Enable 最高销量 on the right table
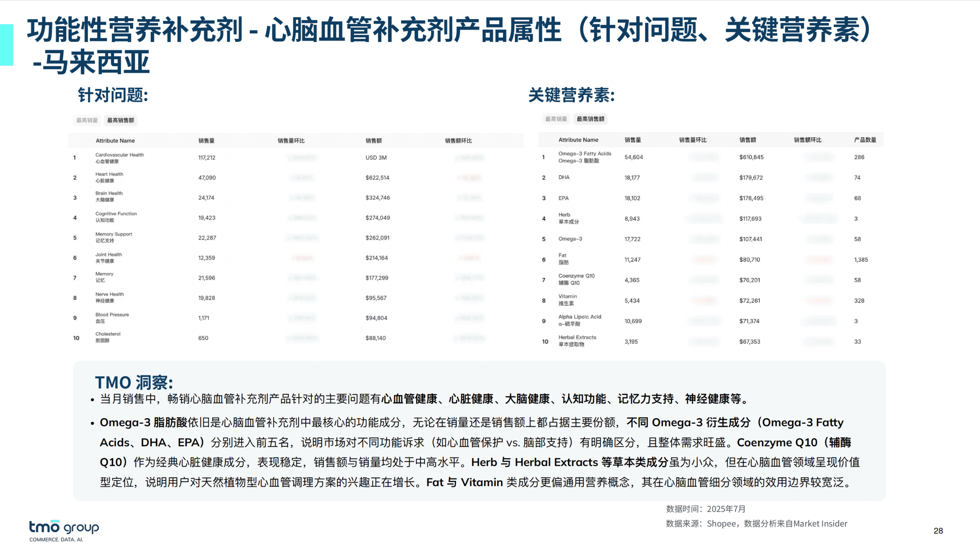This screenshot has height=553, width=980. [x=556, y=119]
